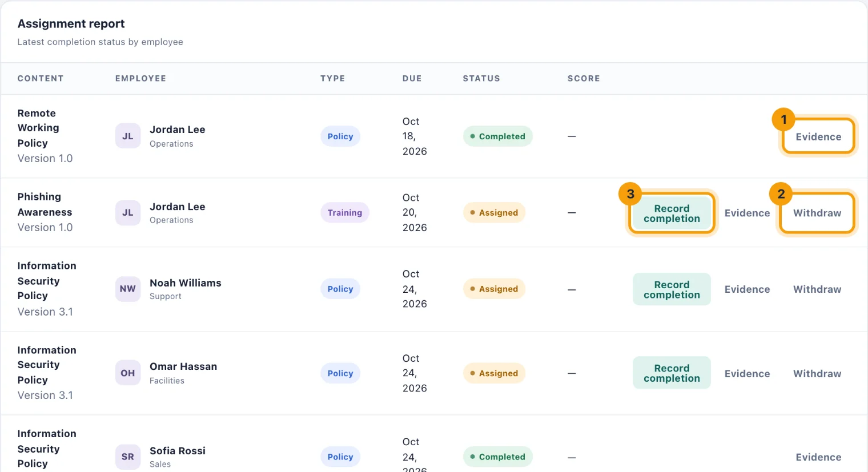Click Policy badge in Noah Williams row
The image size is (868, 472).
click(340, 289)
